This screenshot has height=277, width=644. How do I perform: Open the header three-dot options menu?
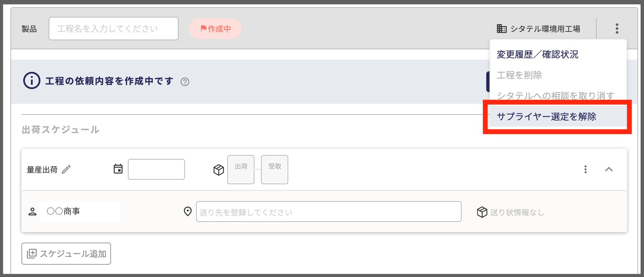(617, 29)
